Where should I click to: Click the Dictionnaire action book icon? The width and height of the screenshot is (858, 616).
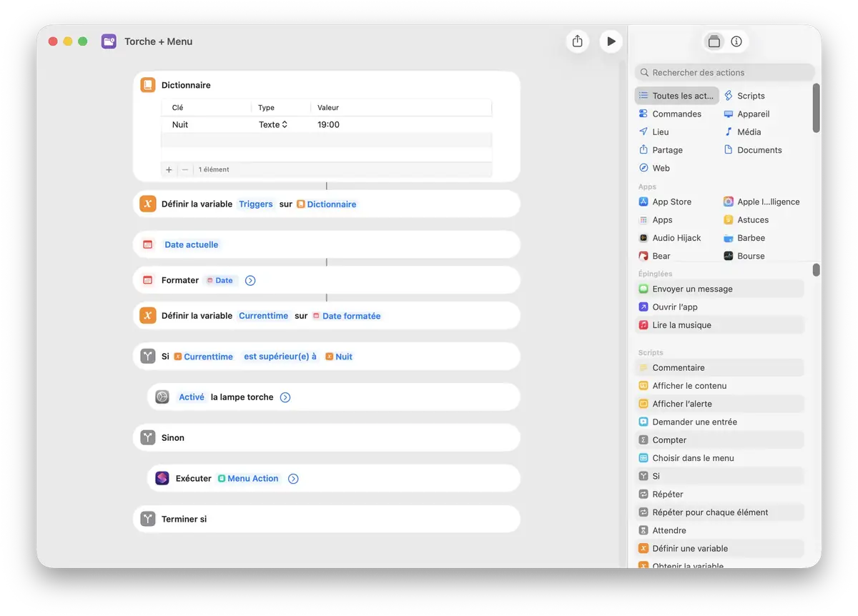click(147, 85)
